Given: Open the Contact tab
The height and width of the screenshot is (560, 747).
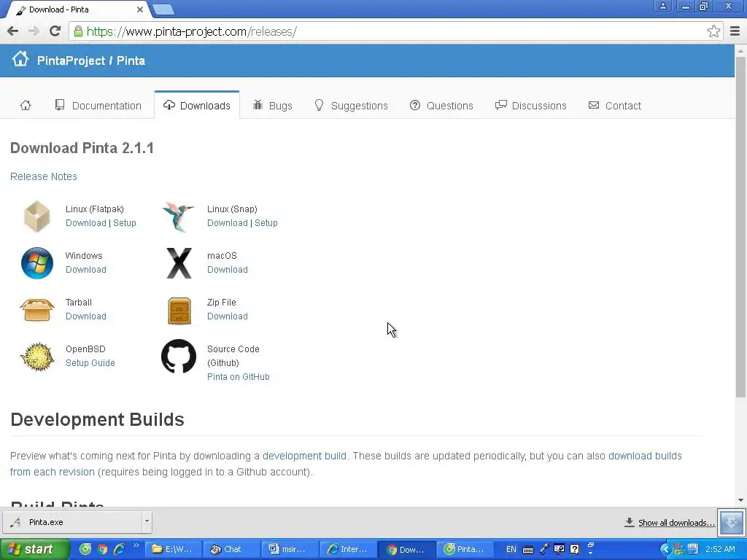Looking at the screenshot, I should pos(614,105).
